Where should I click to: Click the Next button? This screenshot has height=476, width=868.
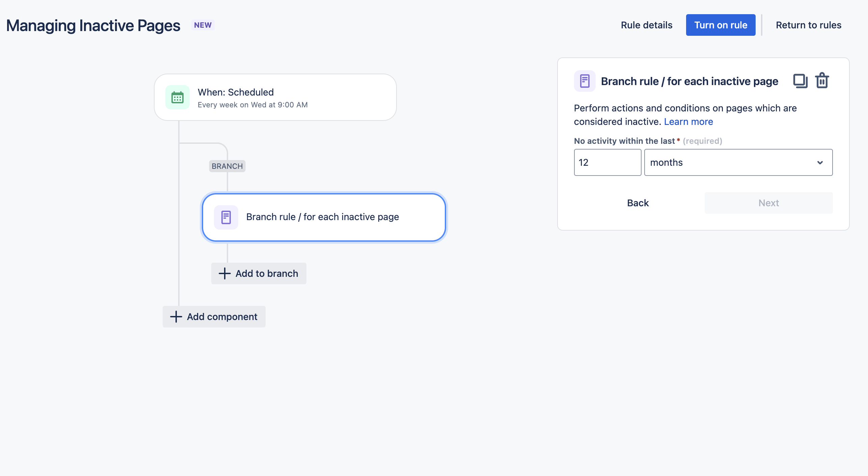click(x=769, y=203)
